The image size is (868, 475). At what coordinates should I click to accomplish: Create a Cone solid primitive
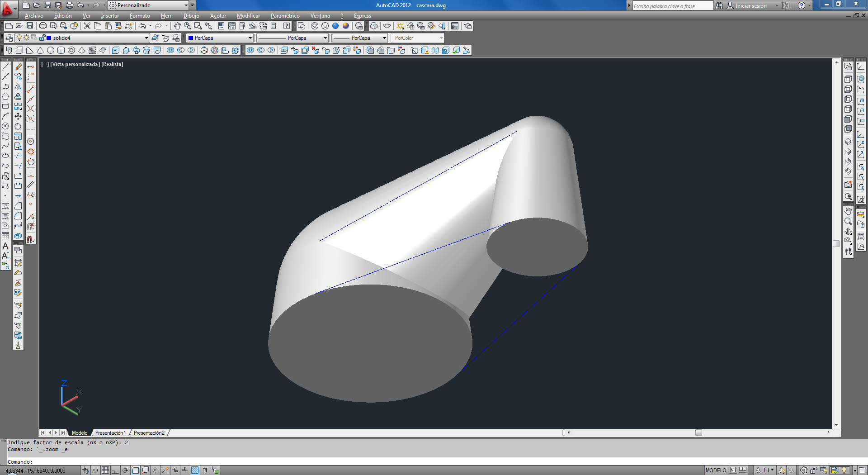pyautogui.click(x=40, y=50)
